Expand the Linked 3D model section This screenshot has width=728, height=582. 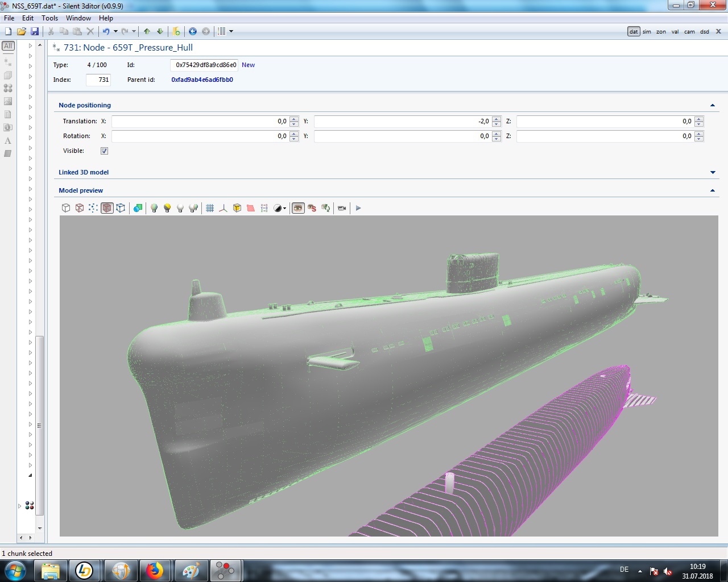(x=713, y=172)
